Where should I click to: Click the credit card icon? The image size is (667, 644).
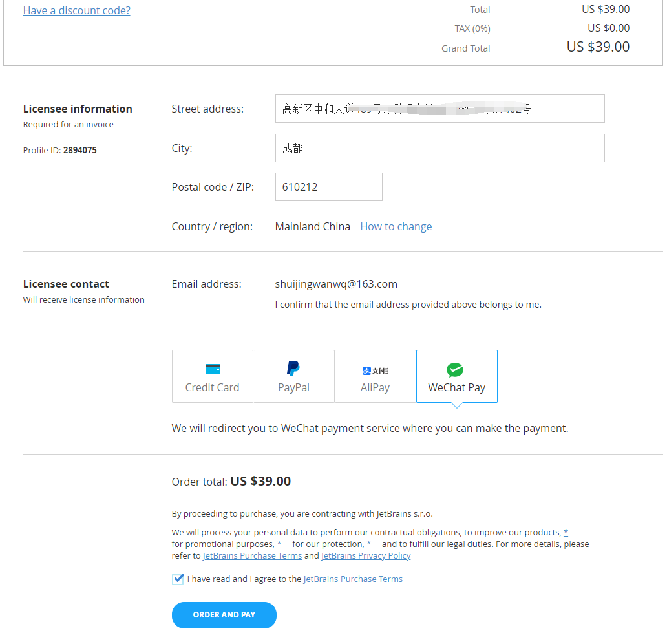[x=213, y=369]
